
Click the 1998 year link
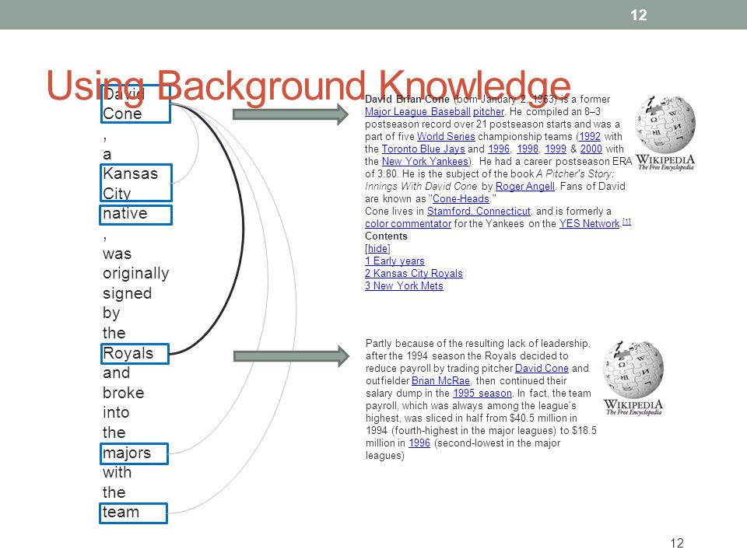(528, 149)
